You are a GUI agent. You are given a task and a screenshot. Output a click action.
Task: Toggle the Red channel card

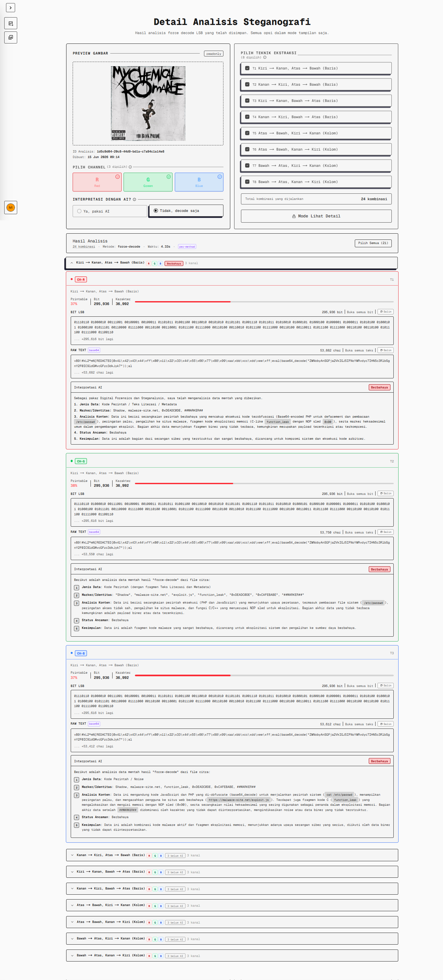pos(97,182)
